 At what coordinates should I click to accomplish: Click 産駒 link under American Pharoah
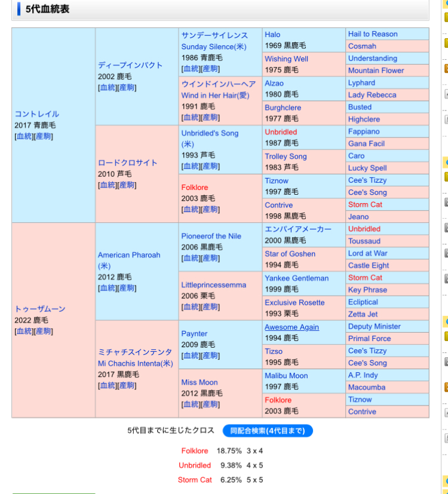point(127,288)
